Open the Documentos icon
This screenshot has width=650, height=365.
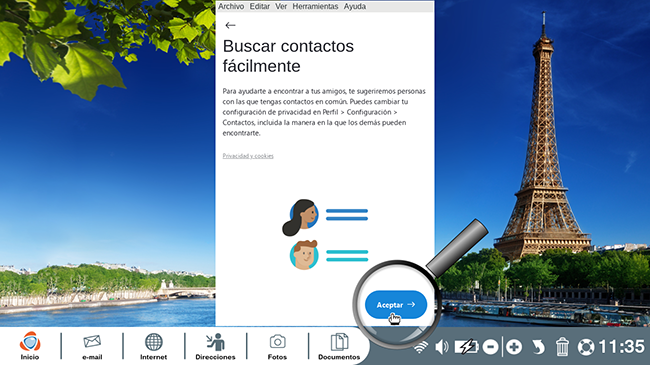pos(339,346)
